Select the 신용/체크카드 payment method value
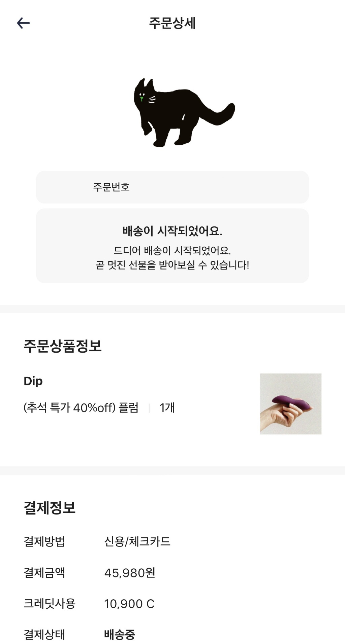The height and width of the screenshot is (644, 345). tap(137, 542)
